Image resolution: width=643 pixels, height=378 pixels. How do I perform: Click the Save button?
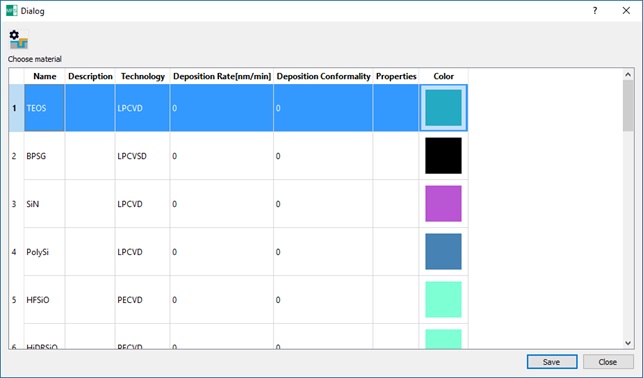[x=552, y=362]
